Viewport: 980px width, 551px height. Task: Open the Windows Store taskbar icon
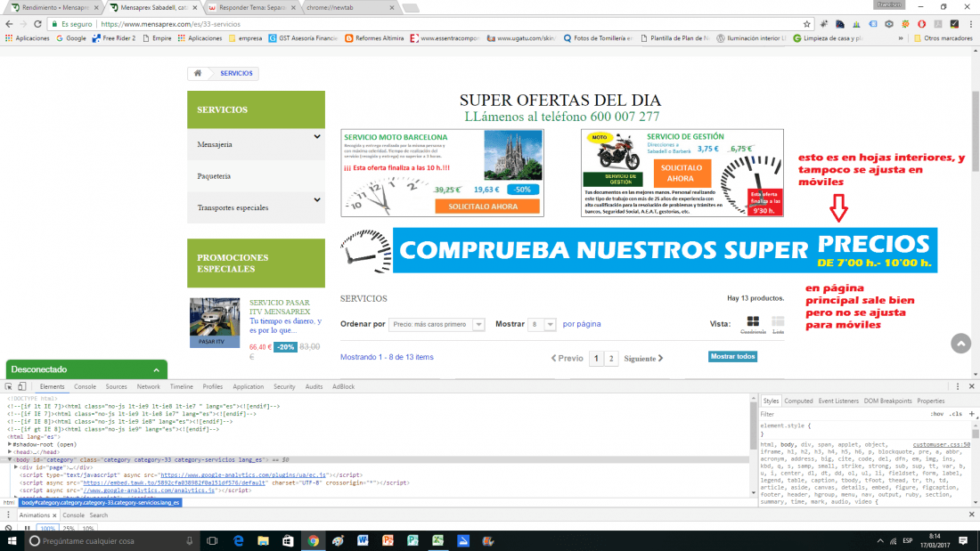click(x=288, y=540)
